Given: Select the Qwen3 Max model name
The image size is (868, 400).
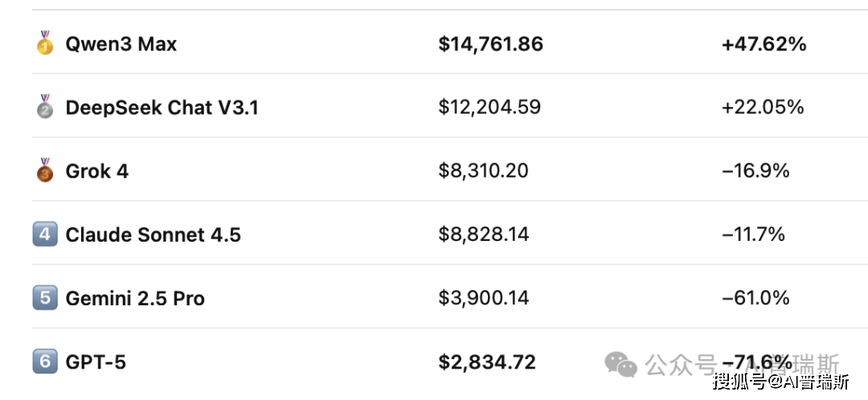Looking at the screenshot, I should 121,44.
